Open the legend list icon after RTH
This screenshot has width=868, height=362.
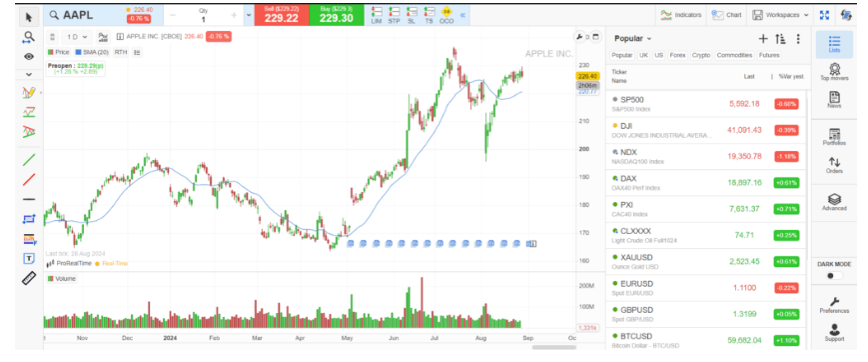coord(137,52)
